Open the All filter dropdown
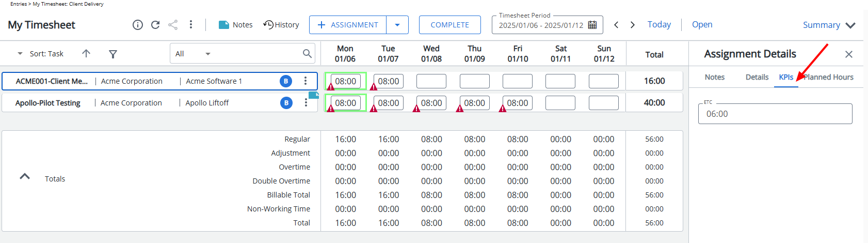The width and height of the screenshot is (868, 243). [193, 54]
